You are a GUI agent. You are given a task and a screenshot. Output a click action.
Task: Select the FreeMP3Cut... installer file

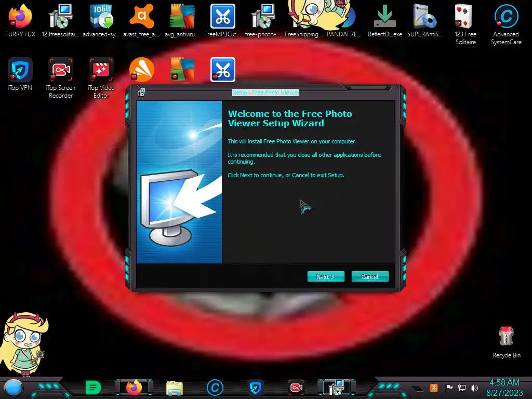[222, 20]
